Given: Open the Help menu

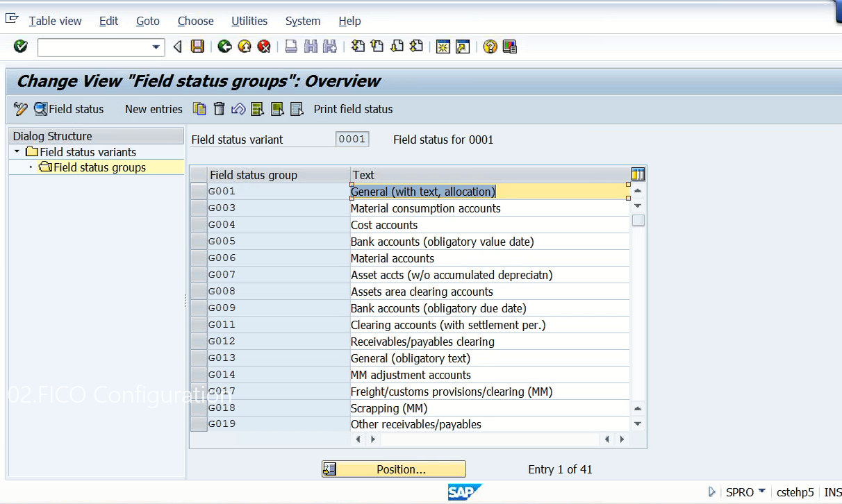Looking at the screenshot, I should 350,21.
